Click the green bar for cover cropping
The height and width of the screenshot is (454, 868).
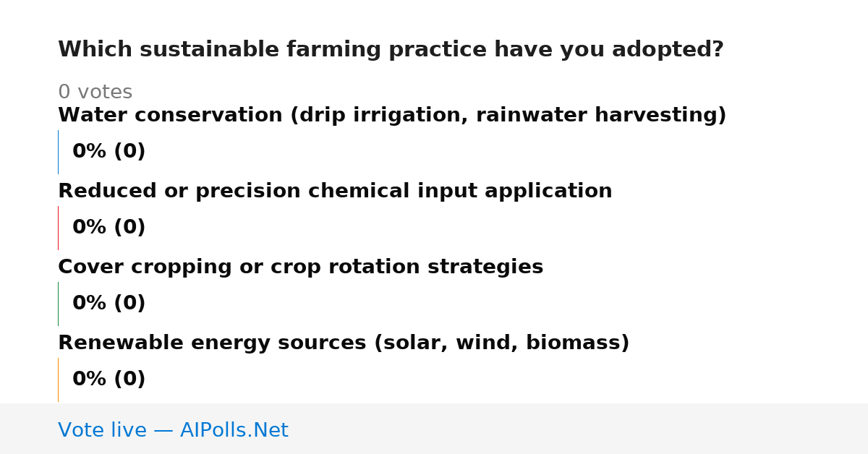click(58, 304)
